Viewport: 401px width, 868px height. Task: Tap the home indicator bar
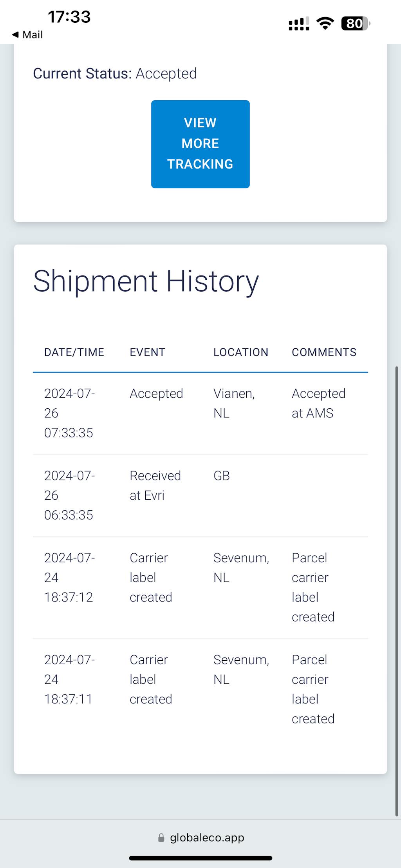coord(200,858)
